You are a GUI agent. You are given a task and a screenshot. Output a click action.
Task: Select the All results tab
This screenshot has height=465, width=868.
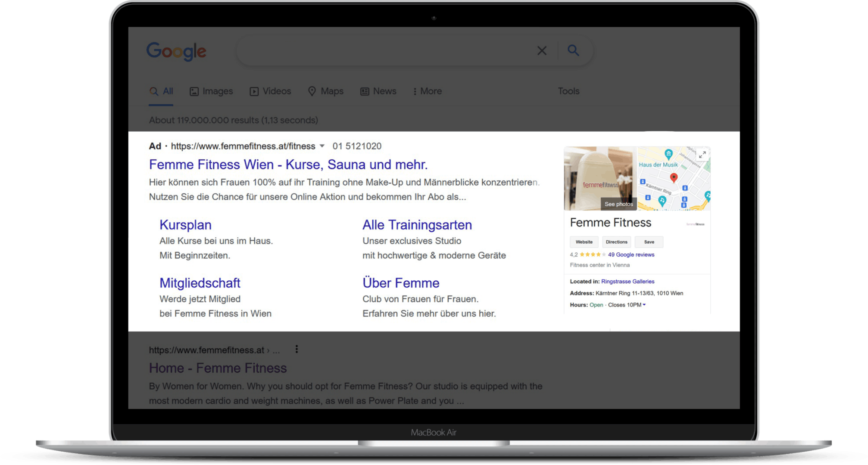[x=162, y=91]
